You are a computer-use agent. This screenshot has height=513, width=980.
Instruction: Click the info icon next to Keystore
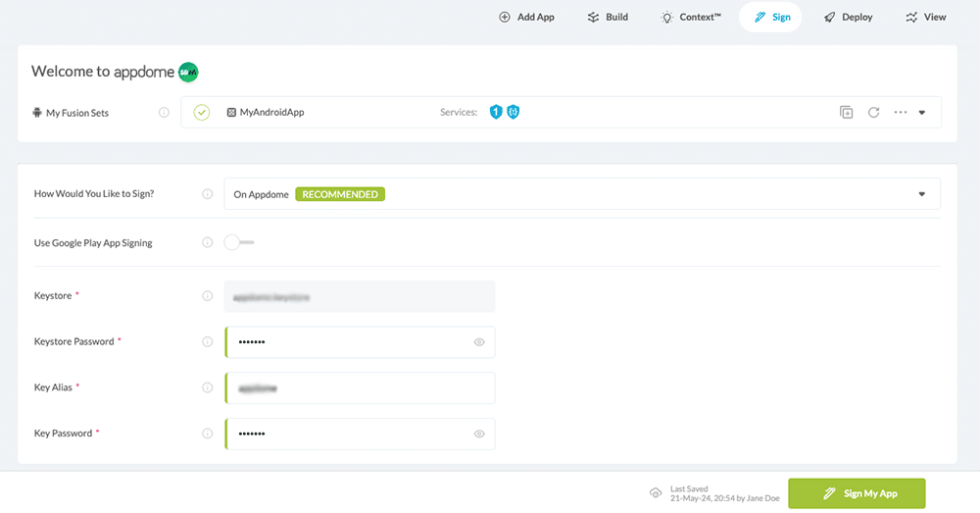[207, 296]
